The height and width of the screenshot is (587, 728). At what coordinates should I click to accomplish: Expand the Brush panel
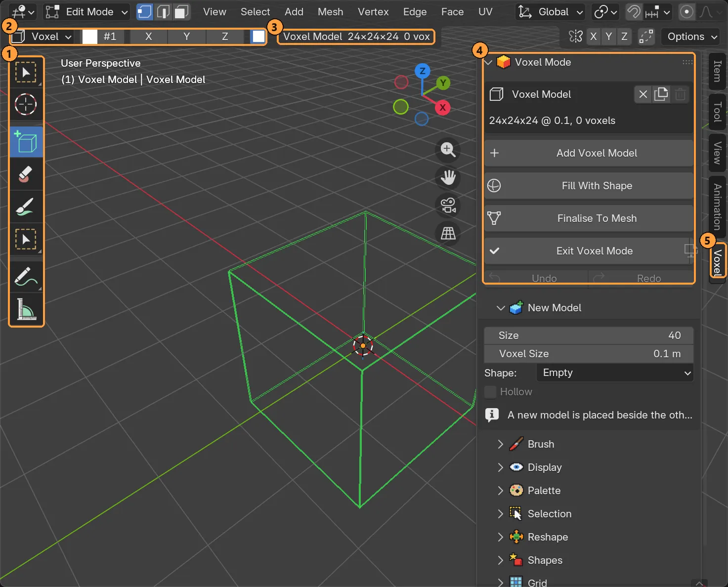click(501, 444)
